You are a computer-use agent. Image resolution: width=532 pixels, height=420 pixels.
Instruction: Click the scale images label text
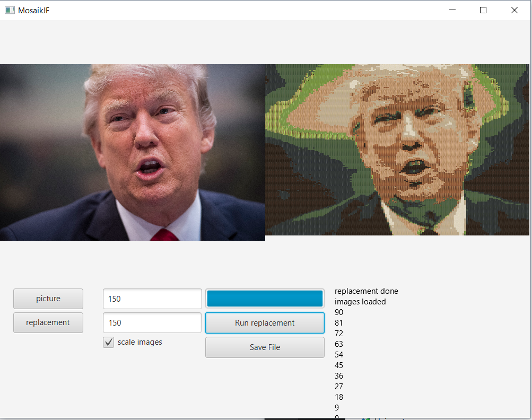tap(140, 342)
